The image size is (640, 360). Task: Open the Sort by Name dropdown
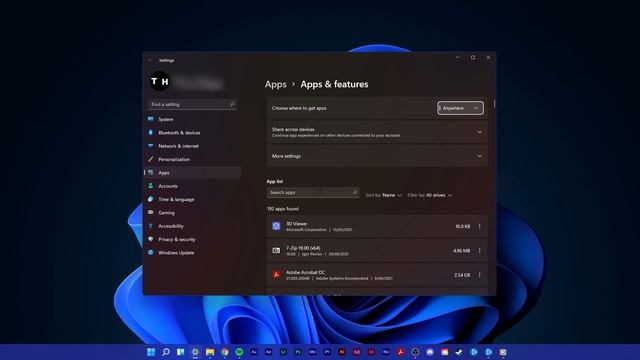pyautogui.click(x=383, y=195)
